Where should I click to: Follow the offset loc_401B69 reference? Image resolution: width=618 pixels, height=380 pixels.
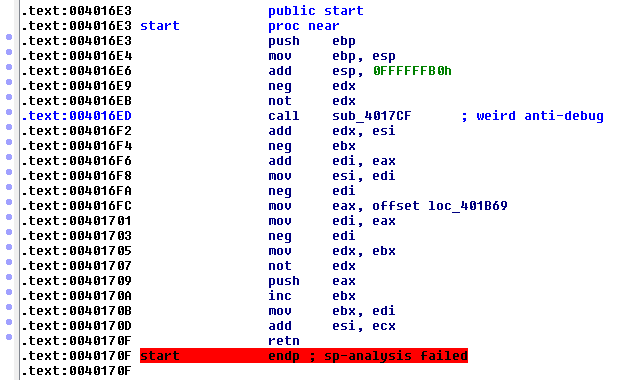tap(440, 206)
